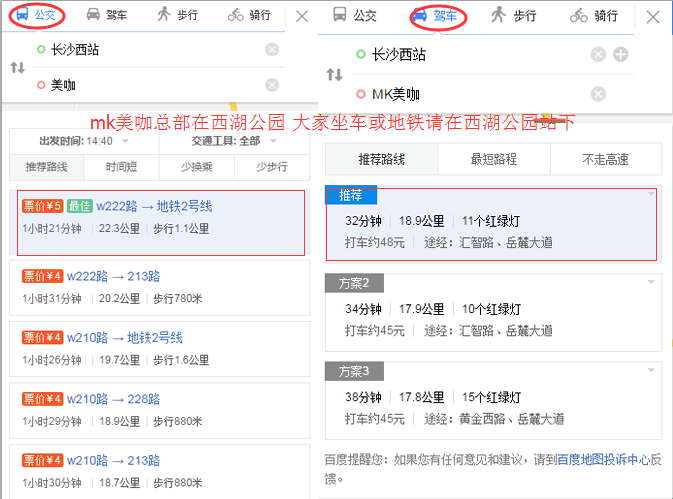Switch to 步行 walking tab in left panel
Image resolution: width=673 pixels, height=499 pixels.
177,15
